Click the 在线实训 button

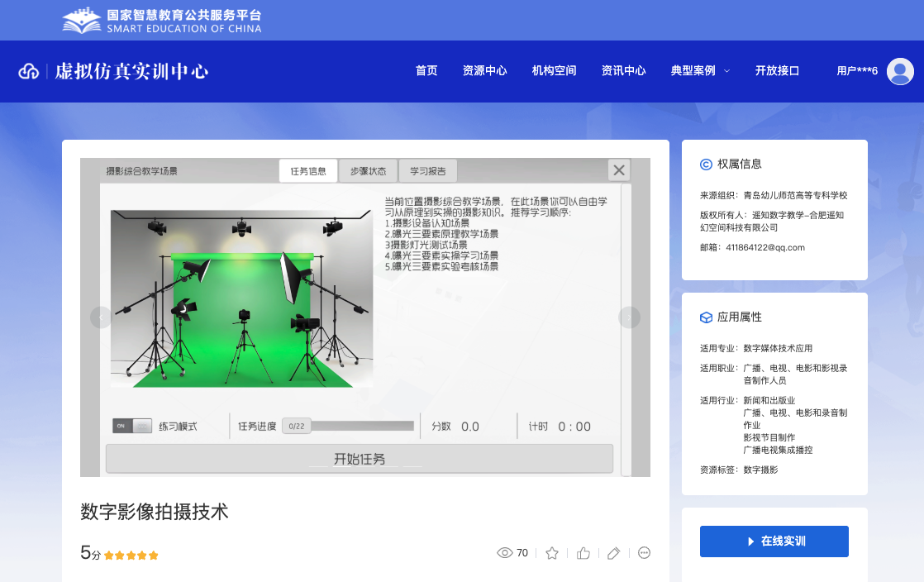tap(774, 541)
